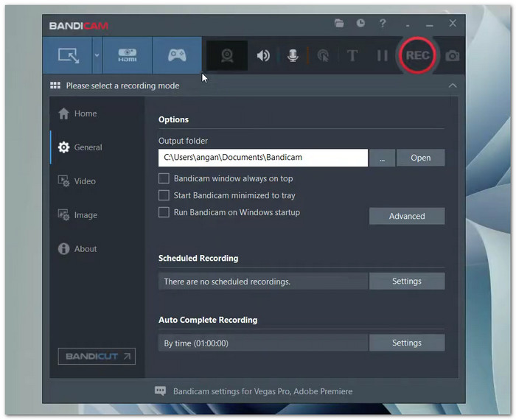The width and height of the screenshot is (516, 420).
Task: Open the screen recording mode dropdown arrow
Action: point(97,55)
